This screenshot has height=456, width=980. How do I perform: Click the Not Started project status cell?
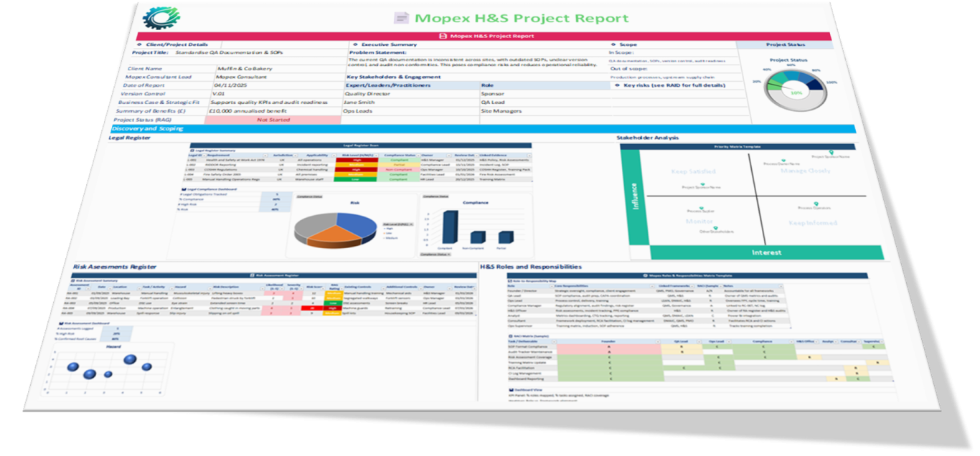coord(273,120)
